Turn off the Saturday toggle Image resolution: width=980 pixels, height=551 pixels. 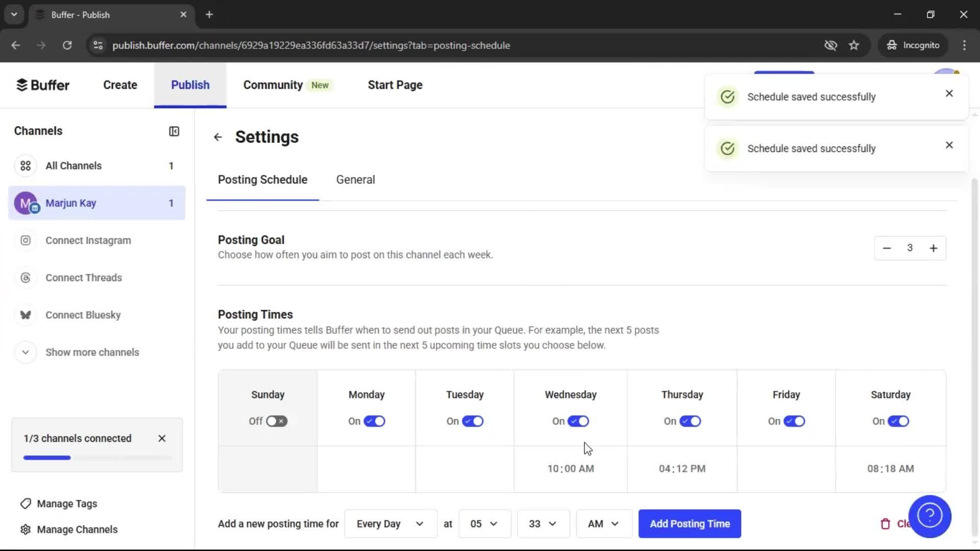coord(897,421)
